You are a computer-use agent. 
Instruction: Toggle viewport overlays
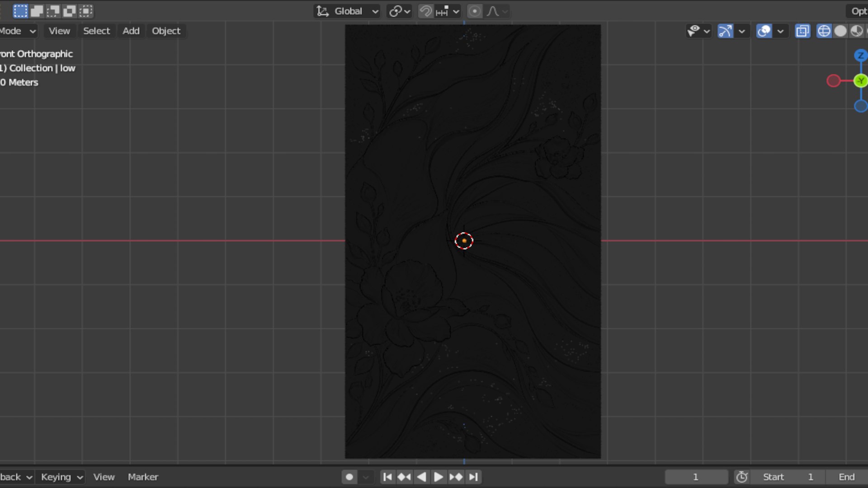(x=764, y=31)
